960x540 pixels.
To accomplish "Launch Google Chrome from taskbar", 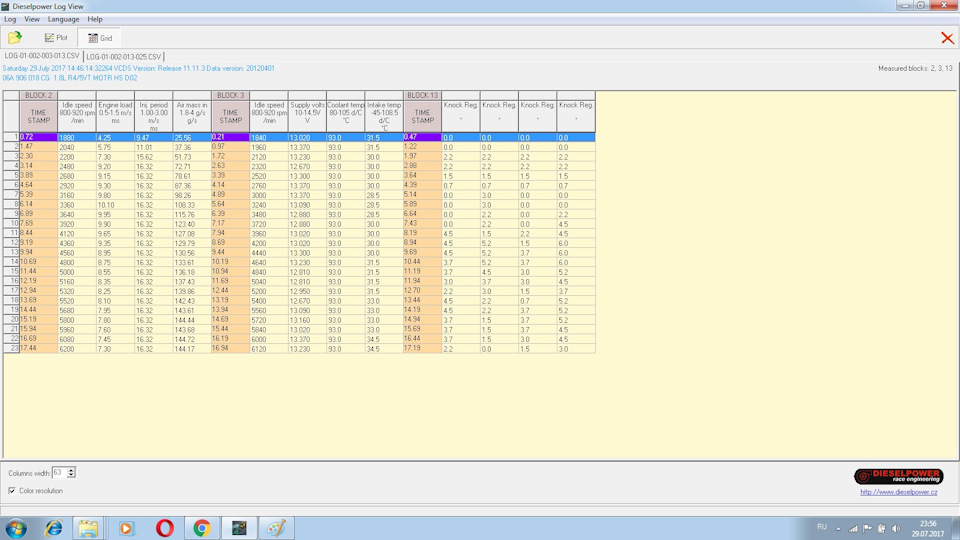I will (201, 528).
